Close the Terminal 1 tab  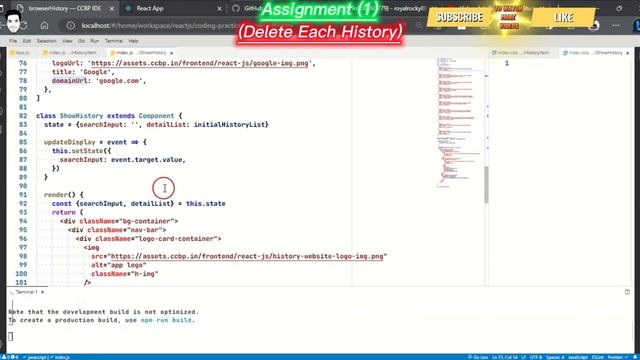[42, 292]
